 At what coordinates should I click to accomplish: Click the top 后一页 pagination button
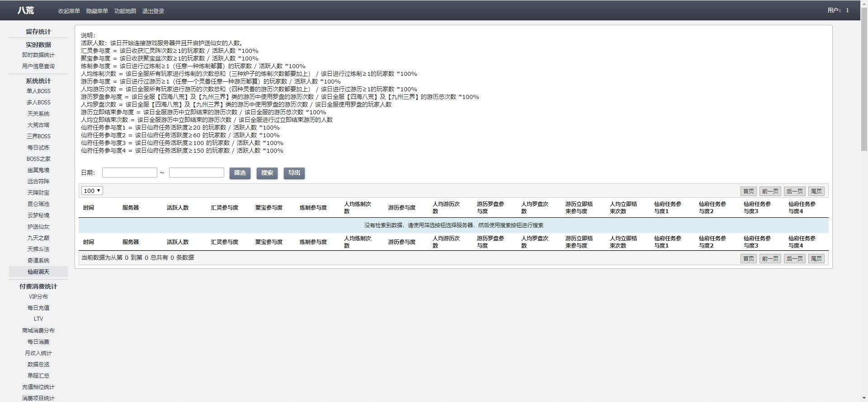[x=795, y=192]
